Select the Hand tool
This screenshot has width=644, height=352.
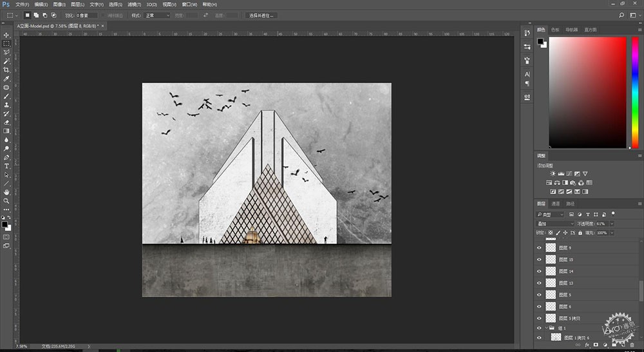[x=6, y=192]
